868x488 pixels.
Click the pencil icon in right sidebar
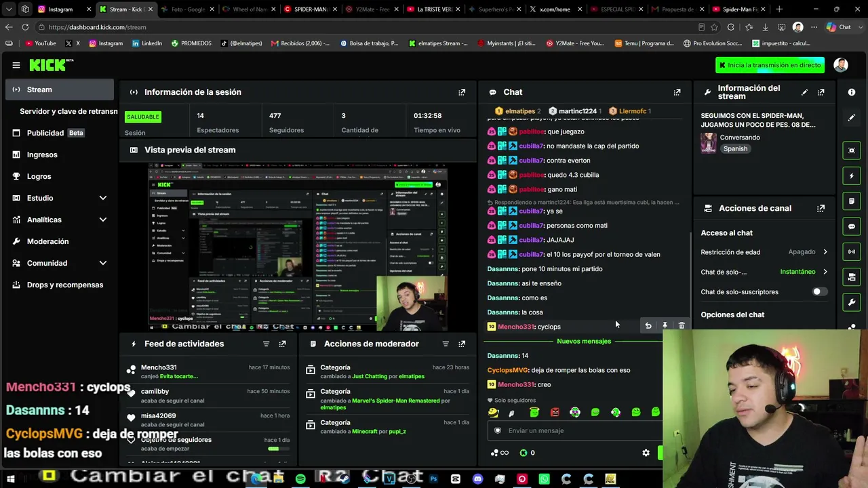pos(852,117)
